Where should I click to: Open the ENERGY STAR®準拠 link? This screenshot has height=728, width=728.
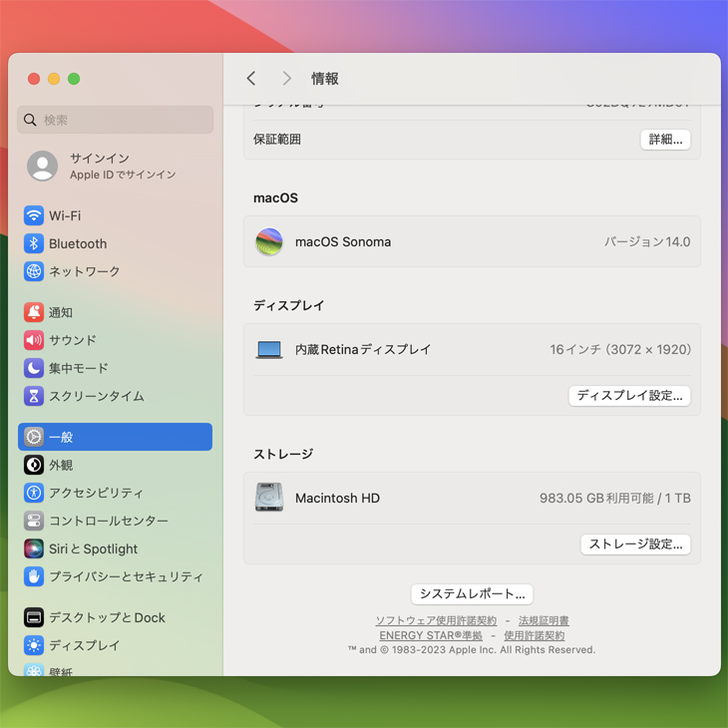(x=431, y=635)
